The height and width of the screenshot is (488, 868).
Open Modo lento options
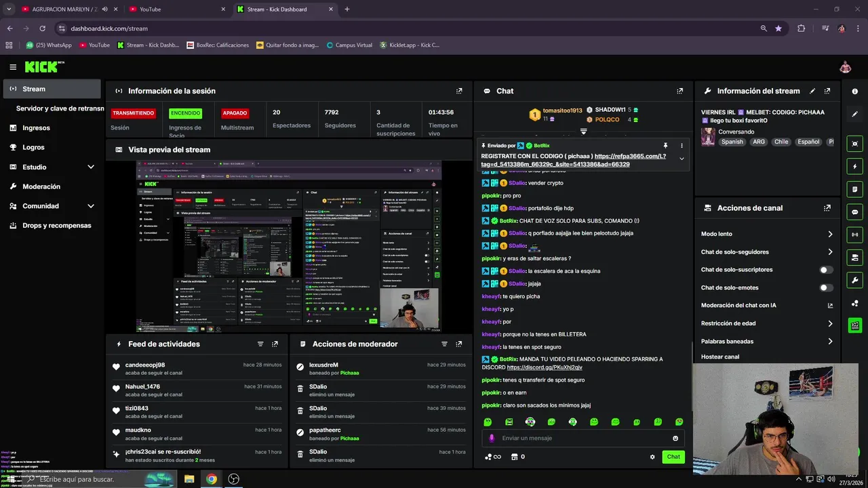(x=767, y=234)
